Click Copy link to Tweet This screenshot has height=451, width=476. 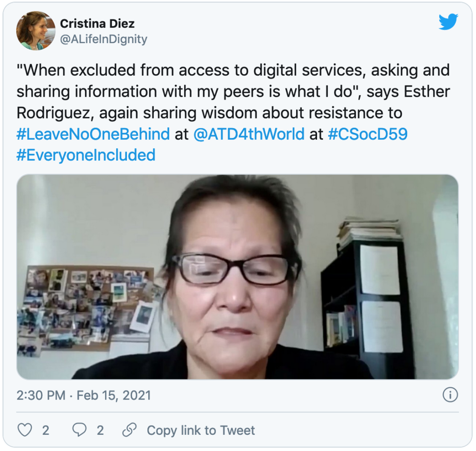(x=201, y=430)
